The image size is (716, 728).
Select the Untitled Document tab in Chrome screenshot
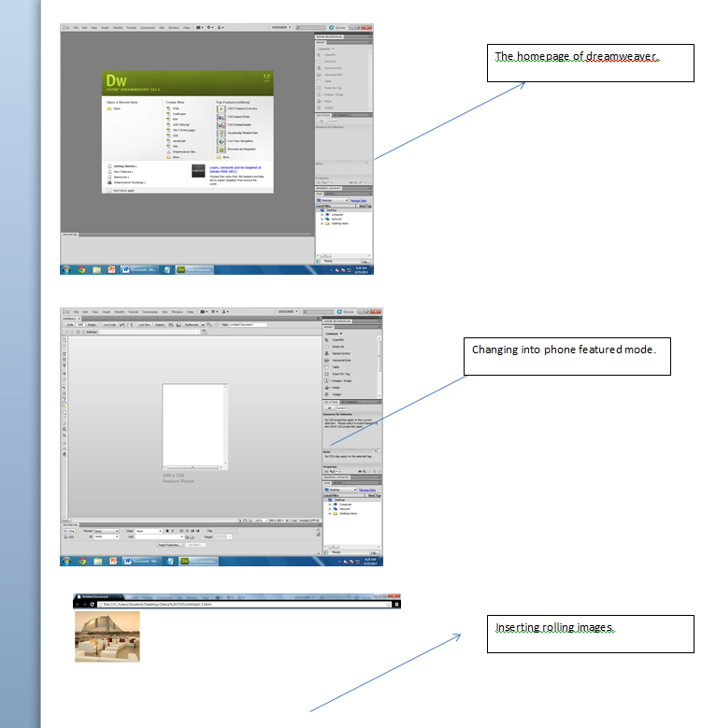98,596
